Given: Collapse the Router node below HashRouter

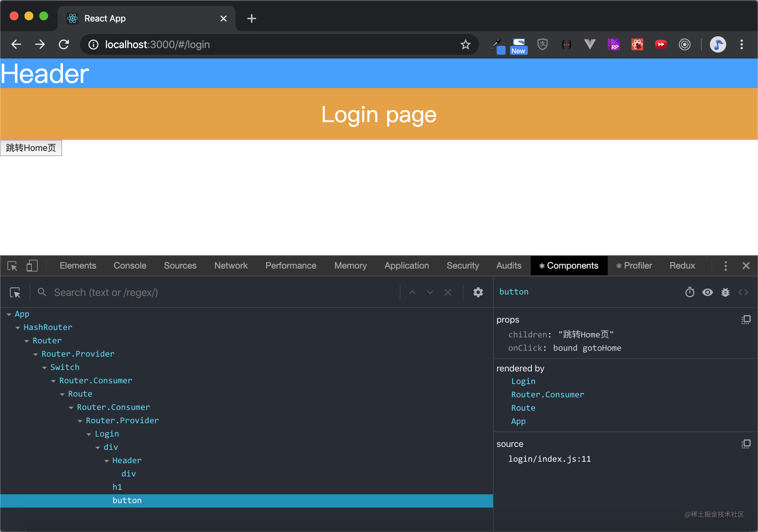Looking at the screenshot, I should coord(27,341).
